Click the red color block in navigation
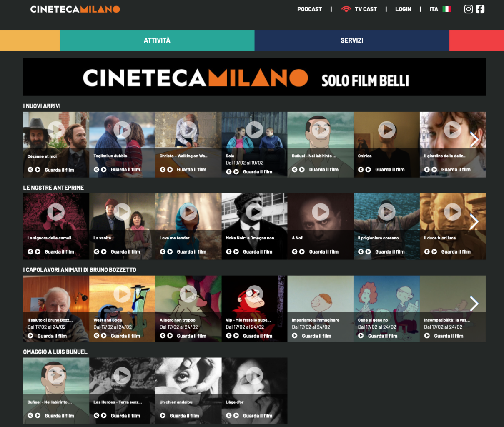 [x=476, y=40]
